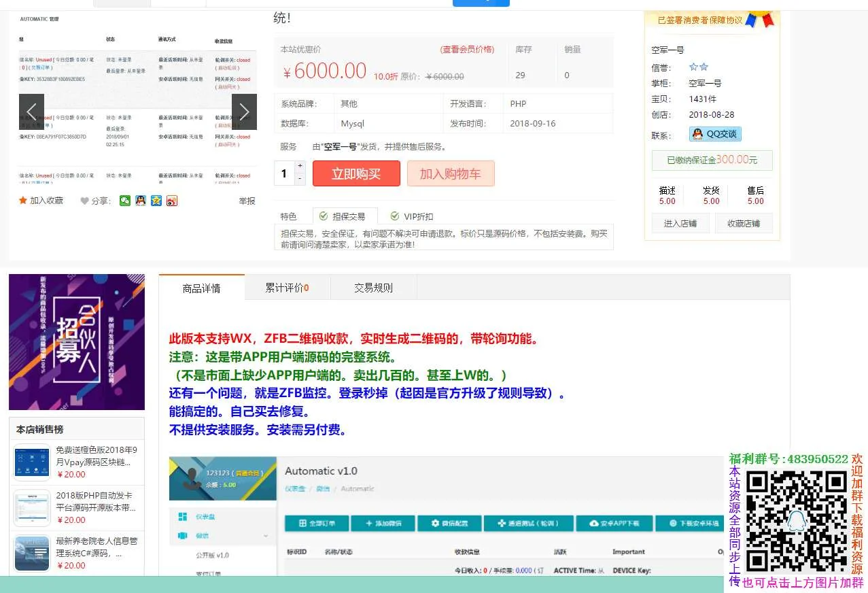Open QQ交谈 chat with seller
This screenshot has width=868, height=593.
tap(715, 134)
